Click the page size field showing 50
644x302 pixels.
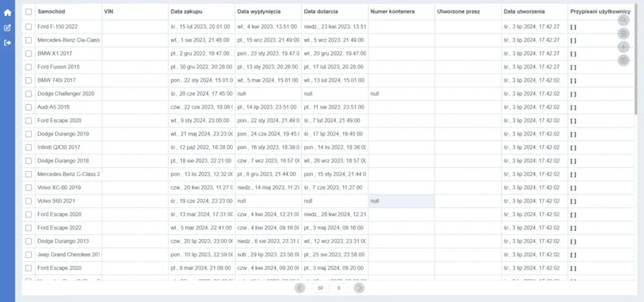321,288
